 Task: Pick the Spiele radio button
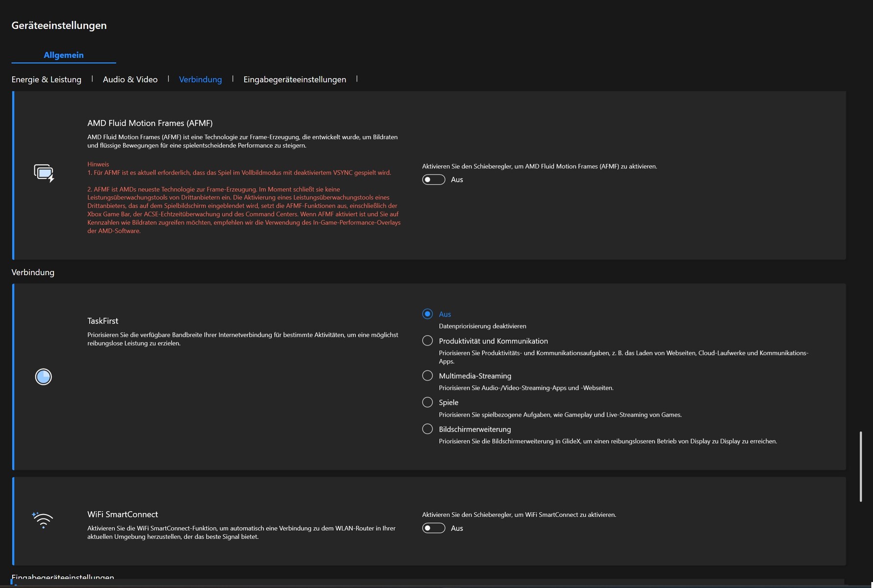[x=427, y=402]
